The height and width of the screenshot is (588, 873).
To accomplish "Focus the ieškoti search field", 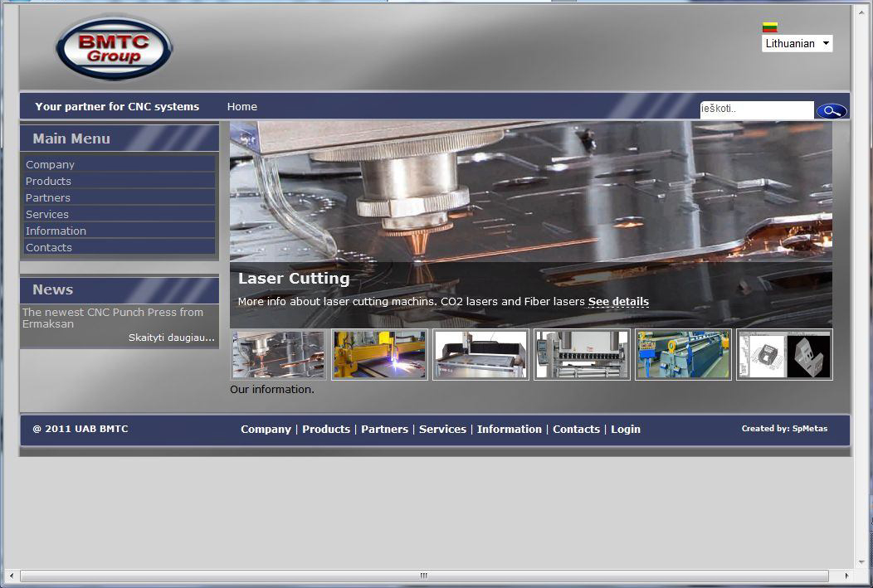I will coord(757,109).
